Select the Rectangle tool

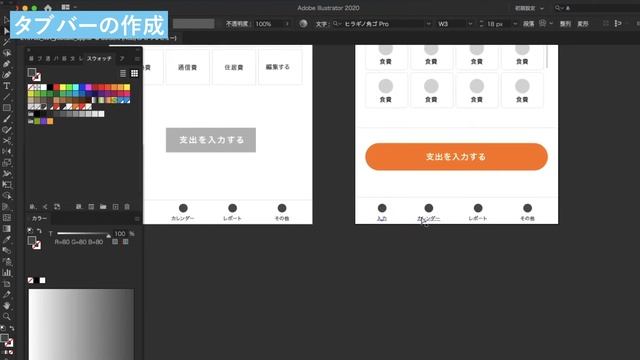7,108
